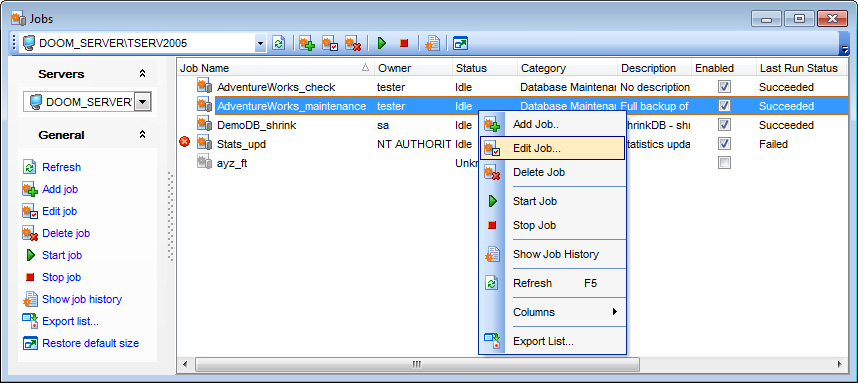Click the DemoDB_shrink job icon
The width and height of the screenshot is (858, 383).
tap(205, 125)
